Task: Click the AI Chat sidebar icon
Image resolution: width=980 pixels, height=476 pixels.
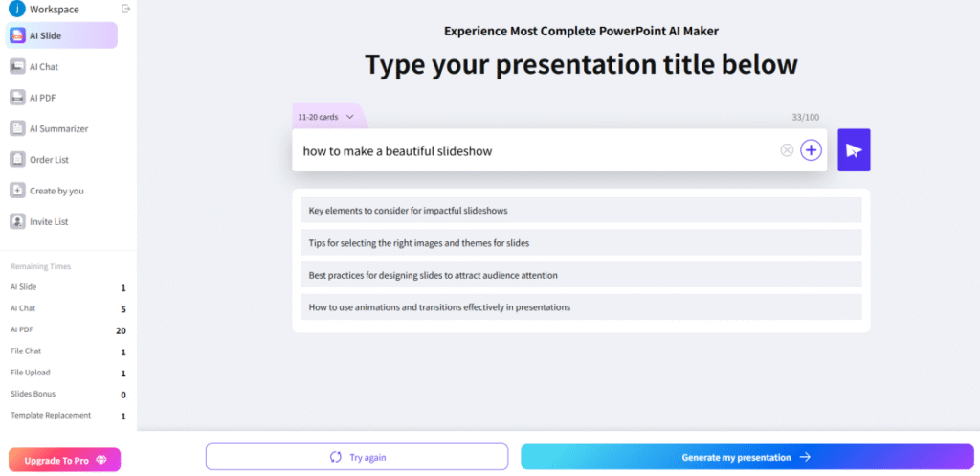Action: [x=17, y=66]
